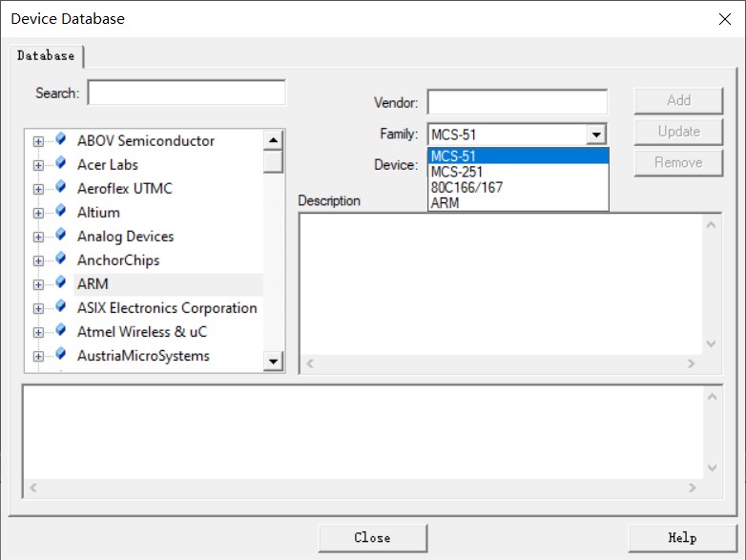Click the AnchorChips vendor icon
This screenshot has height=560, width=746.
point(60,259)
